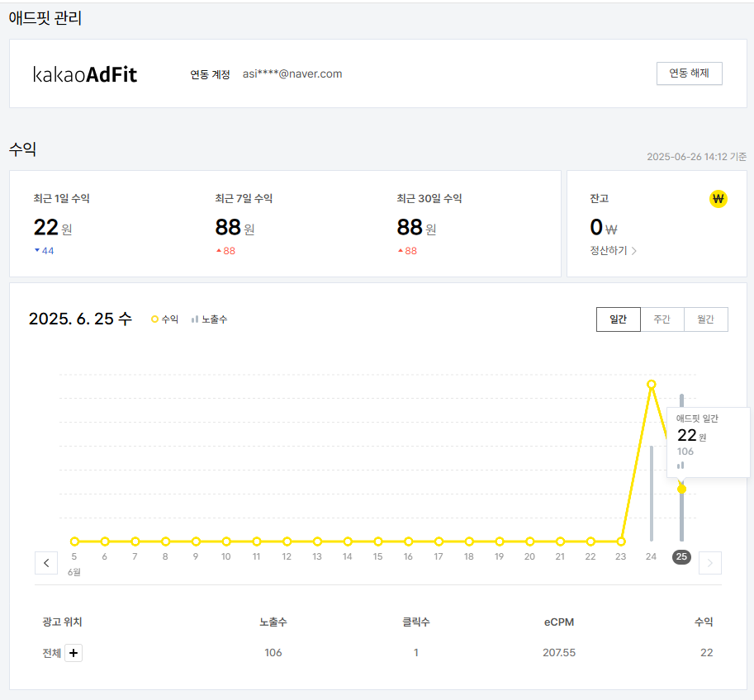
Task: Select date 10 on chart axis
Action: (226, 556)
